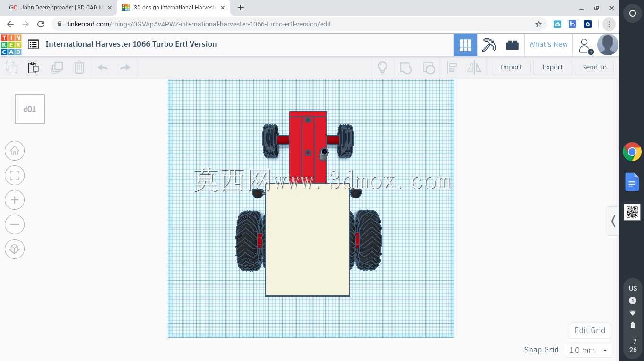The image size is (644, 361).
Task: Switch to the Blocks pickaxe mode
Action: pyautogui.click(x=489, y=45)
